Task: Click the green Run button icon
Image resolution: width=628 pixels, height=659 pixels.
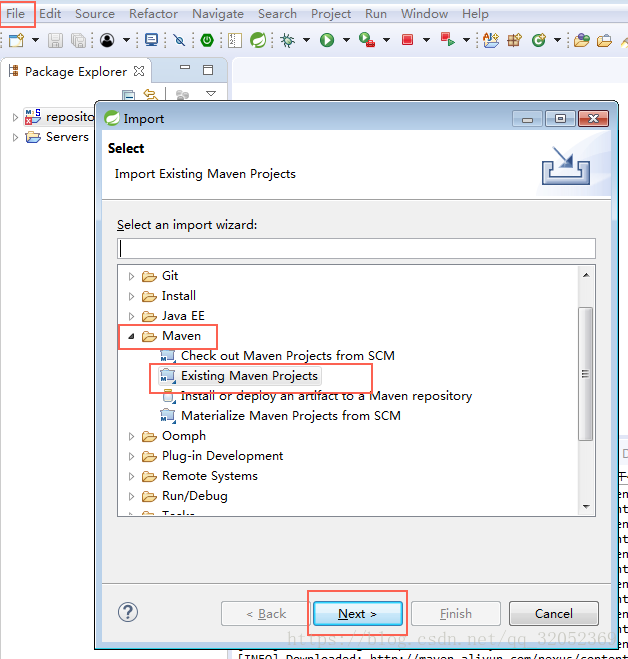Action: click(327, 40)
